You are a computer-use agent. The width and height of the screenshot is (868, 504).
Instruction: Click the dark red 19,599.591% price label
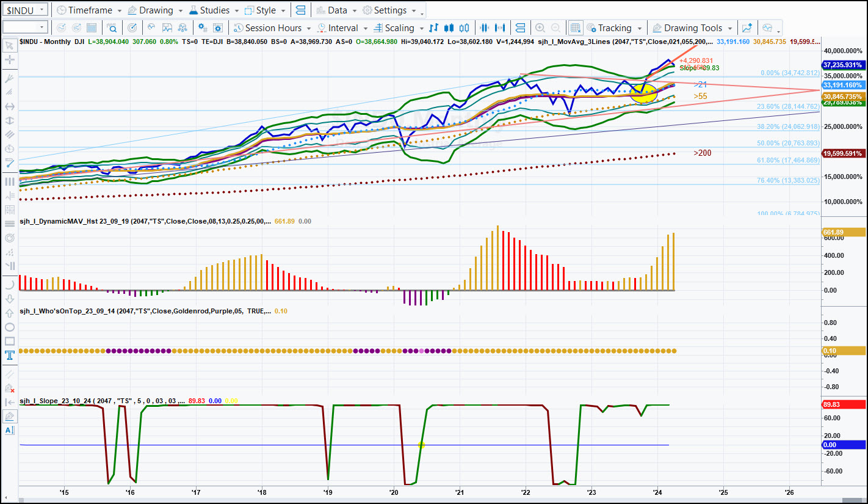(x=843, y=153)
